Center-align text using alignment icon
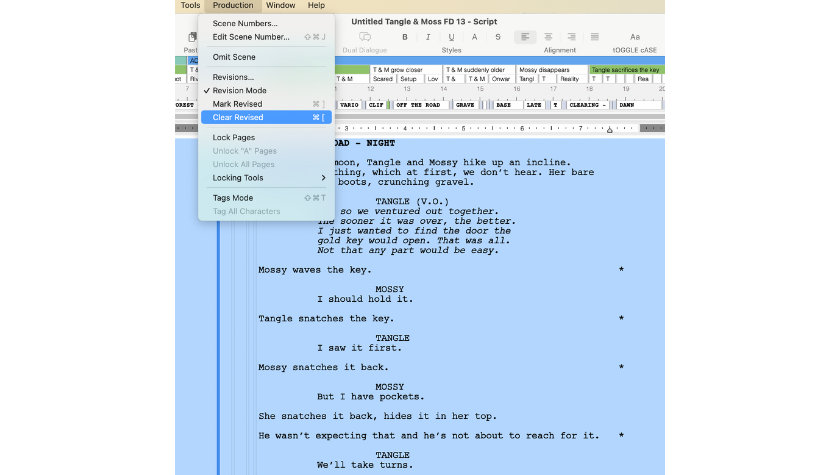The height and width of the screenshot is (475, 840). pyautogui.click(x=548, y=37)
